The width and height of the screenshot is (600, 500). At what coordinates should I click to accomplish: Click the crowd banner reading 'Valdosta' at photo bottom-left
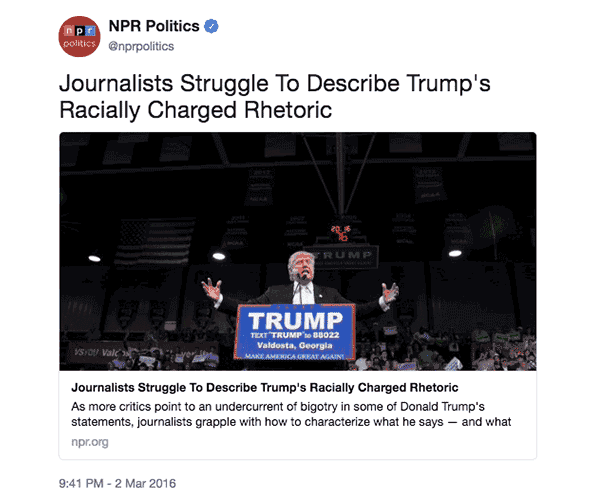tap(101, 352)
